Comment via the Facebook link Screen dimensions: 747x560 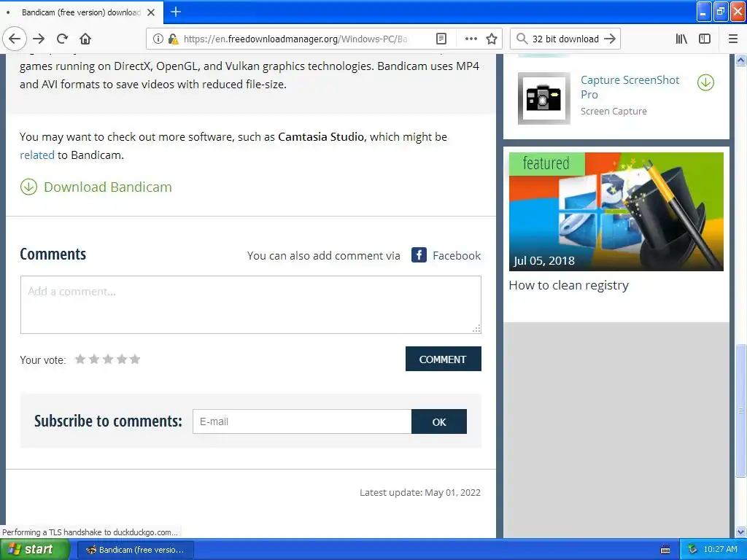[x=457, y=256]
